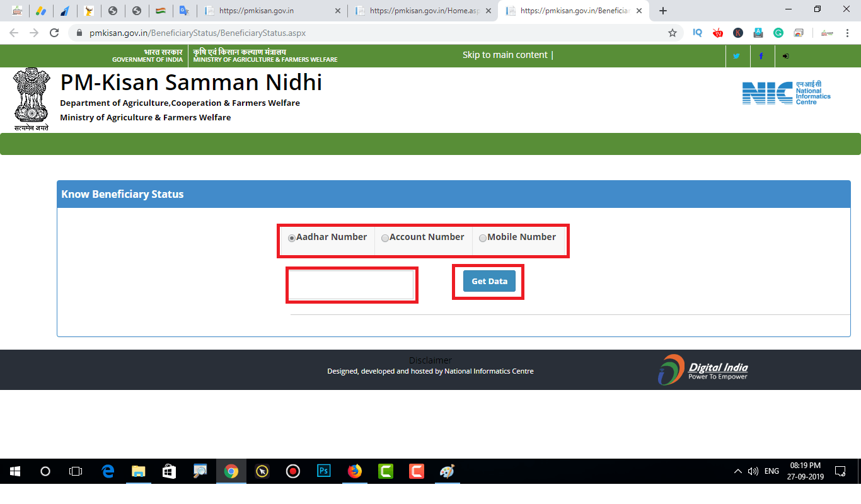861x504 pixels.
Task: Open the Twitter icon in green header
Action: click(x=736, y=56)
